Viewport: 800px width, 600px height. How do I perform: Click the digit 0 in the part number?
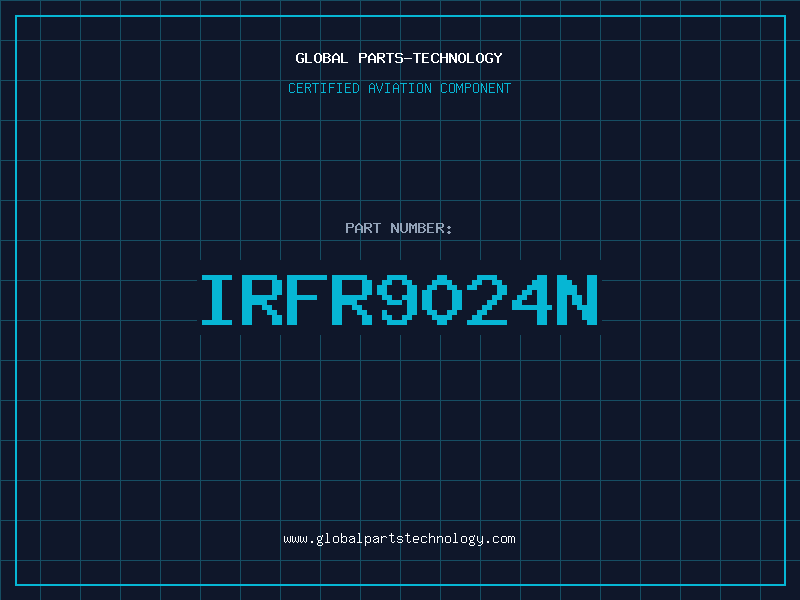coord(443,299)
